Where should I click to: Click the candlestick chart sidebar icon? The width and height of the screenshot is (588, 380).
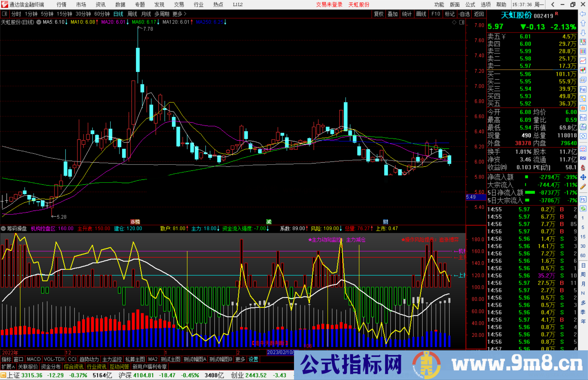pyautogui.click(x=583, y=70)
